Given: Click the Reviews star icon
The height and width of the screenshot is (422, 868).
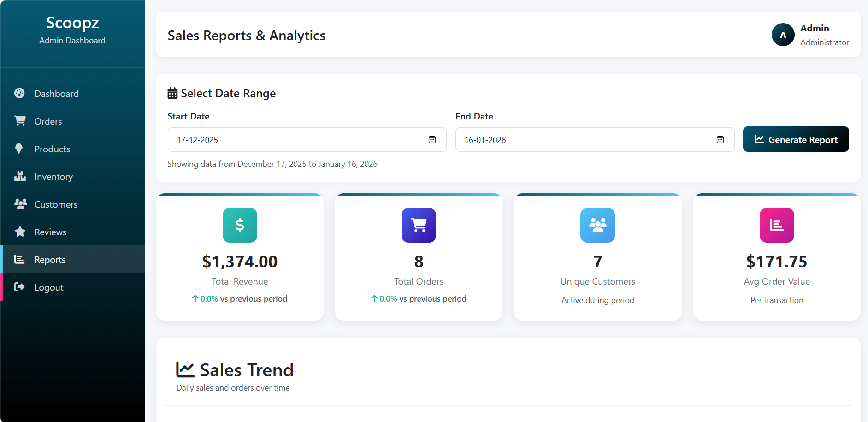Looking at the screenshot, I should click(x=20, y=232).
